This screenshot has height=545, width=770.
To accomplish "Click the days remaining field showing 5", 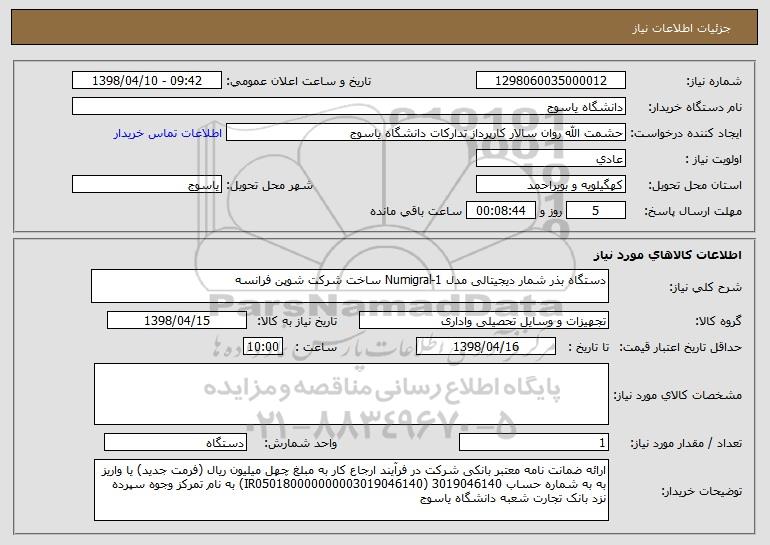I will pos(596,211).
